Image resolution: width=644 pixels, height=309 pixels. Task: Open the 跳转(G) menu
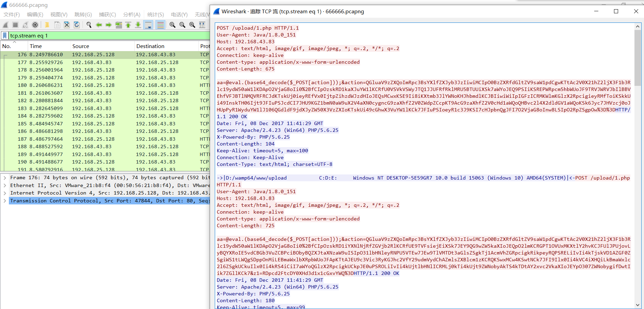(x=83, y=14)
